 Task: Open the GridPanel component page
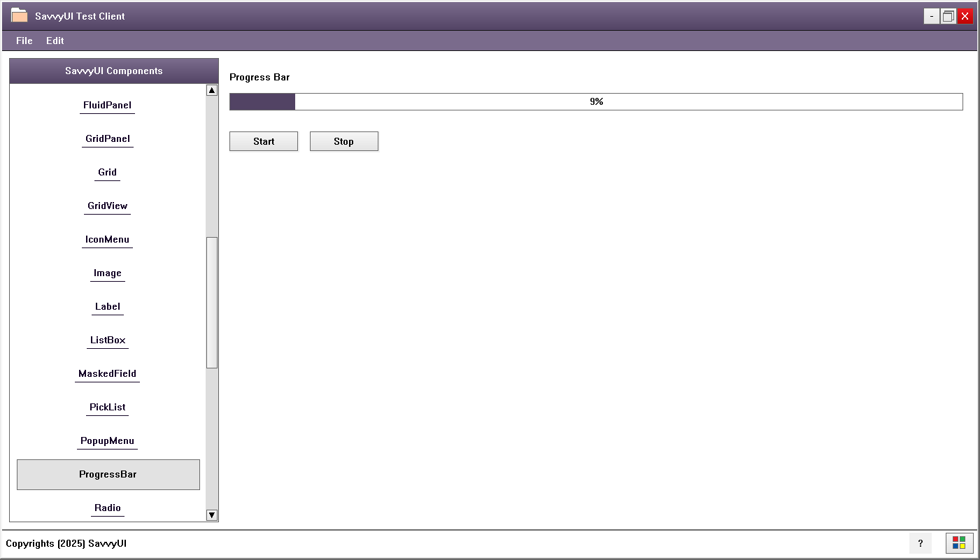107,138
